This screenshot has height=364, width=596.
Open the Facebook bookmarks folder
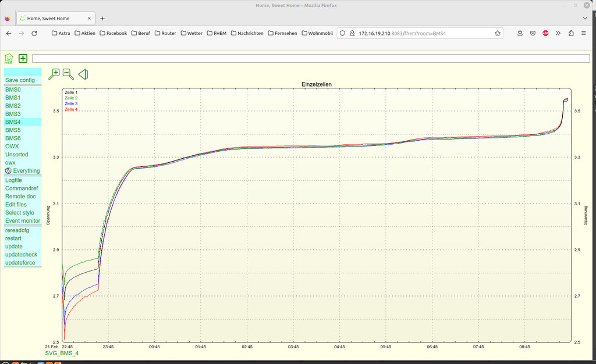(113, 33)
